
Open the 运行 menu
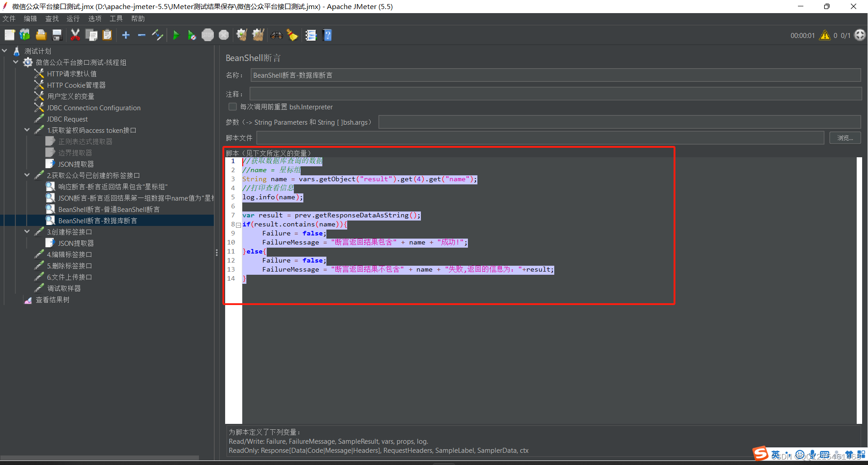coord(73,19)
